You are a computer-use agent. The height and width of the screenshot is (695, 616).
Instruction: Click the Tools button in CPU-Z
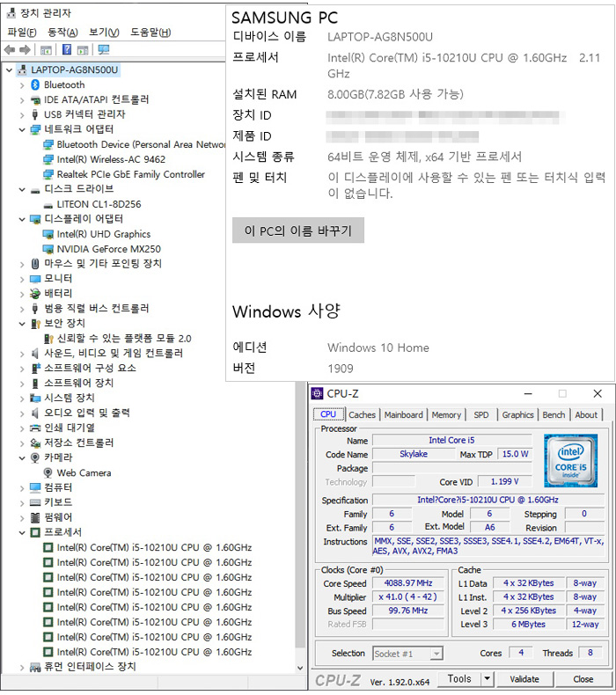pyautogui.click(x=459, y=678)
